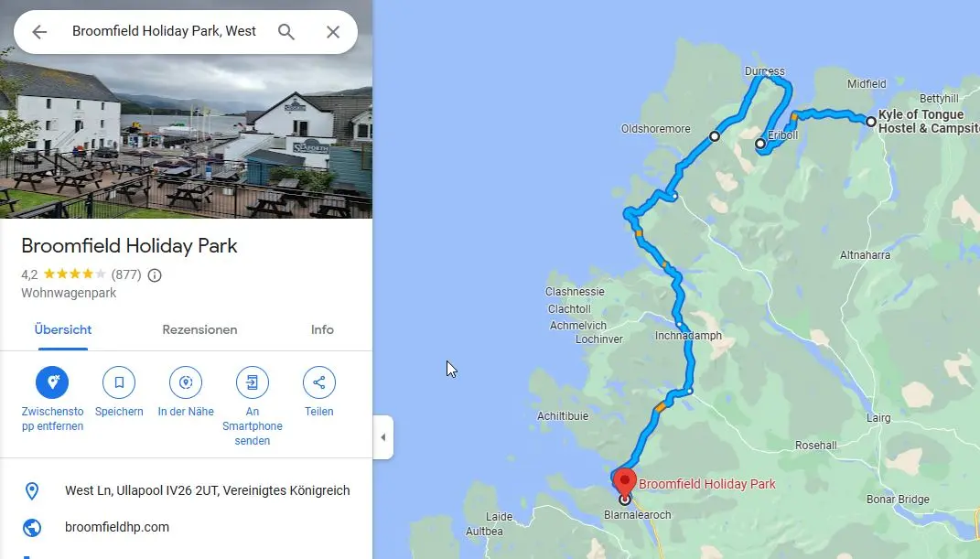The height and width of the screenshot is (559, 980).
Task: Open the rating info circle icon
Action: (155, 274)
